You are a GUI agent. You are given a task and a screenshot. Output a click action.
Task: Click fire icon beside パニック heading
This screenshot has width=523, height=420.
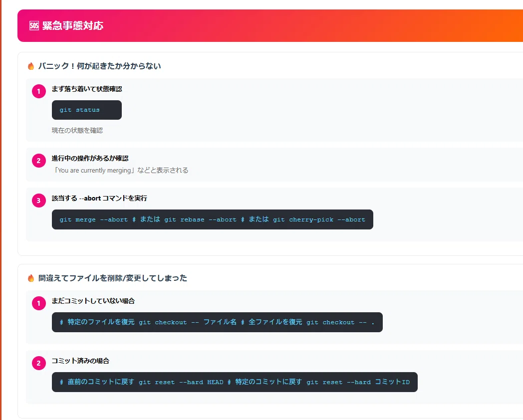point(31,66)
